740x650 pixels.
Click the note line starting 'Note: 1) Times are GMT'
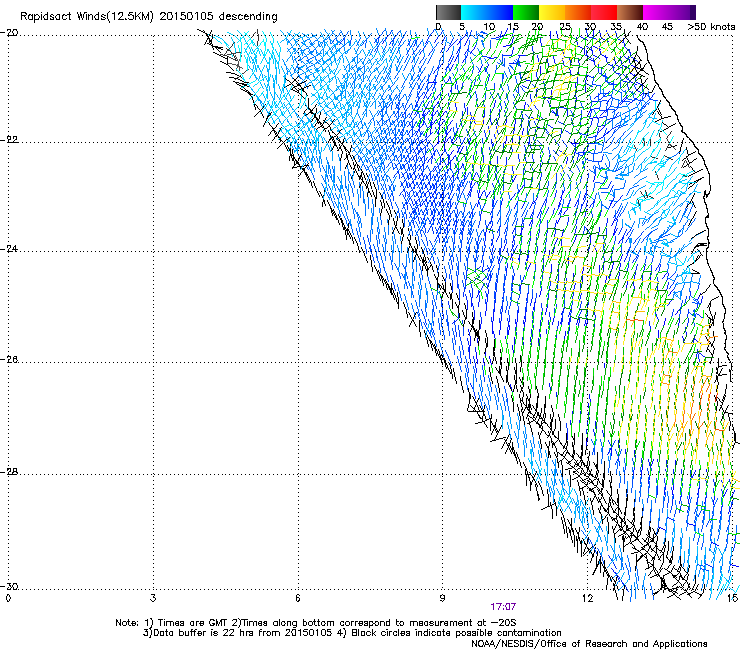click(x=316, y=623)
